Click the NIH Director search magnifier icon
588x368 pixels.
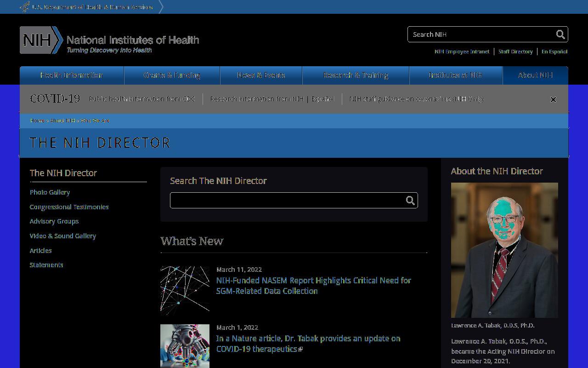(410, 201)
